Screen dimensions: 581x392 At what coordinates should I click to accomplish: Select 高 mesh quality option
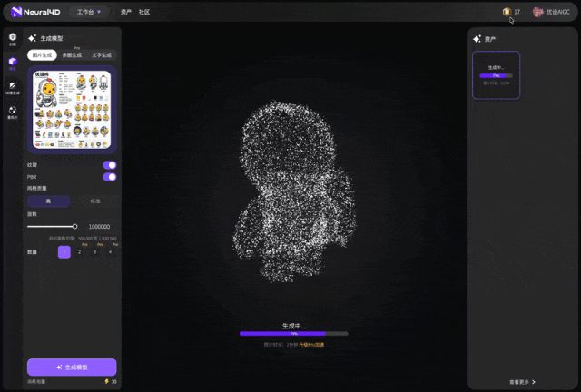(48, 201)
